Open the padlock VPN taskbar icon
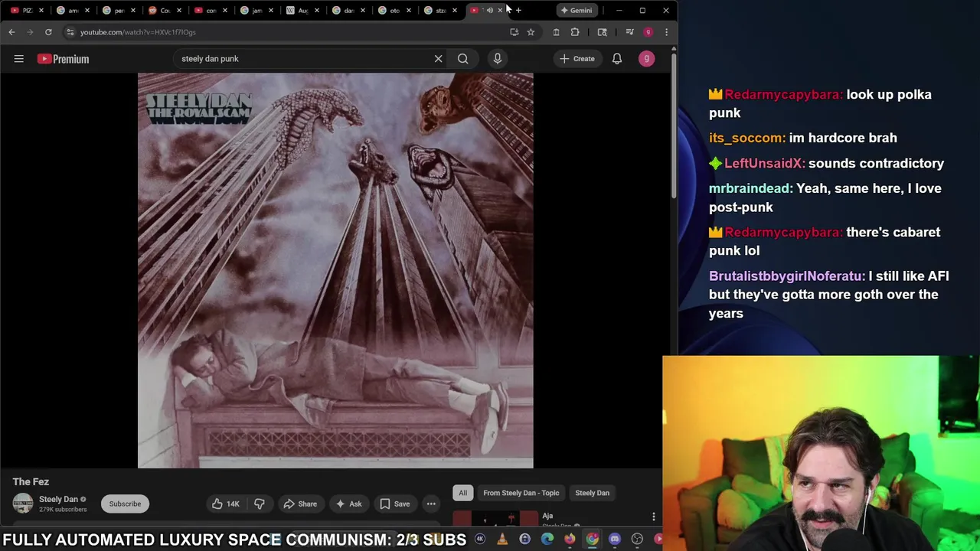 point(524,540)
